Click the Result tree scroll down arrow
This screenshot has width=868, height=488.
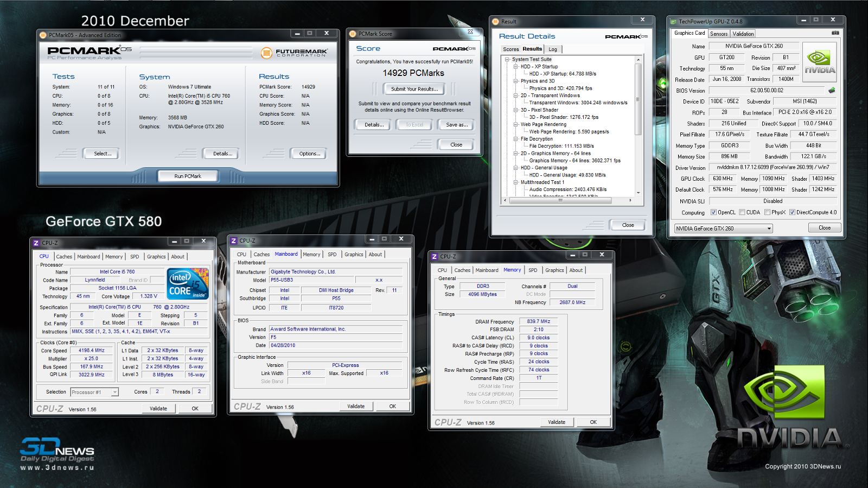click(638, 193)
